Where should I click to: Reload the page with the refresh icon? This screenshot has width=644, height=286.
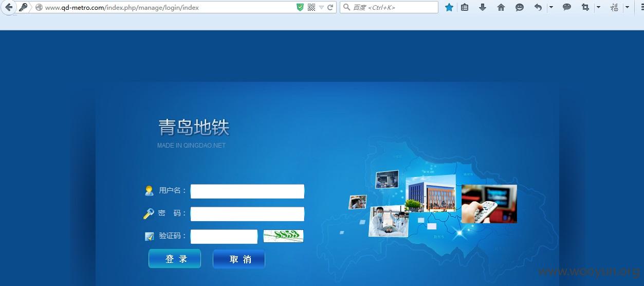click(330, 7)
